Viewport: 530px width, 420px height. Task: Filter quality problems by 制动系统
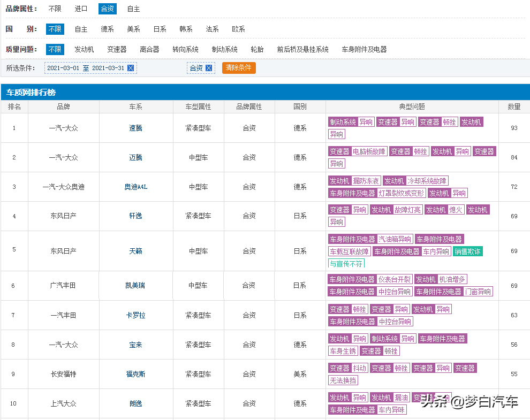pyautogui.click(x=225, y=49)
